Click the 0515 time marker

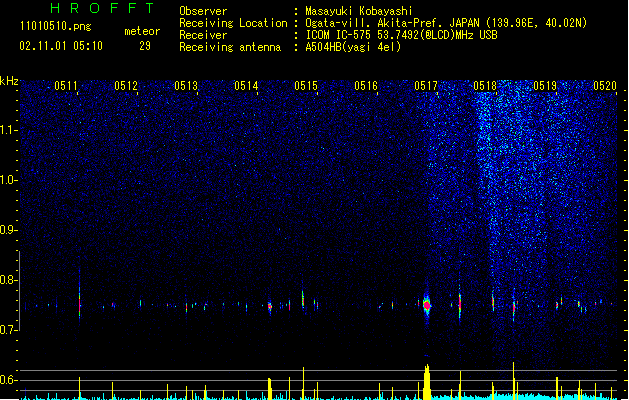(306, 86)
